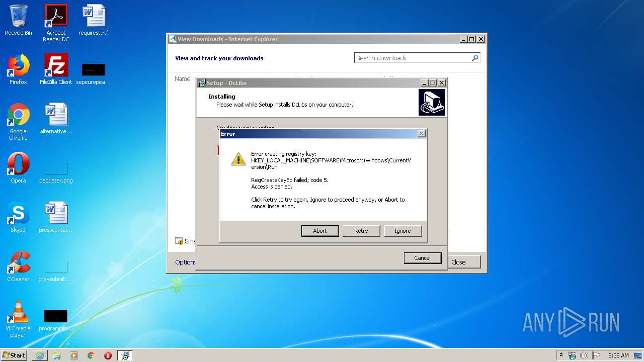Viewport: 644px width, 362px height.
Task: Select the presscontai document icon
Action: click(x=56, y=217)
